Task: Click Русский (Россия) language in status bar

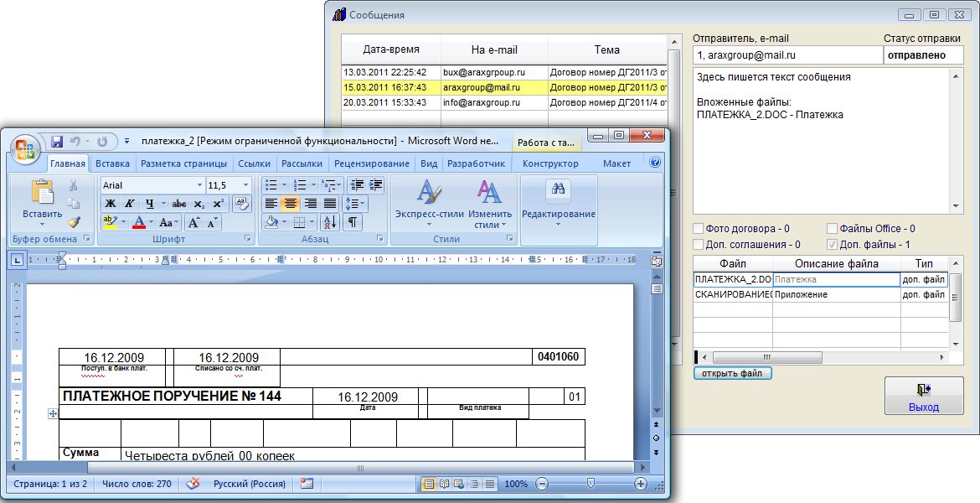Action: point(250,484)
